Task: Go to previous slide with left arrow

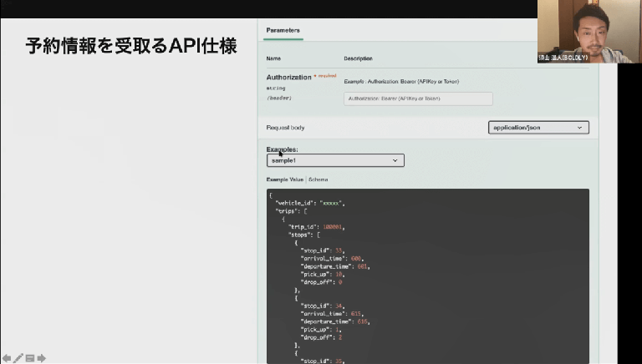Action: [x=7, y=358]
